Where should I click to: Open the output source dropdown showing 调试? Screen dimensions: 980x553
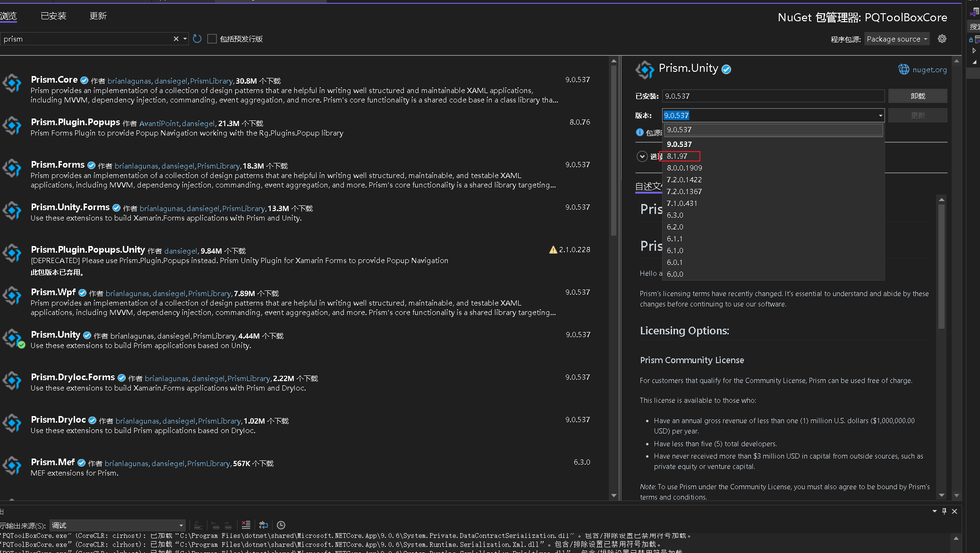117,525
